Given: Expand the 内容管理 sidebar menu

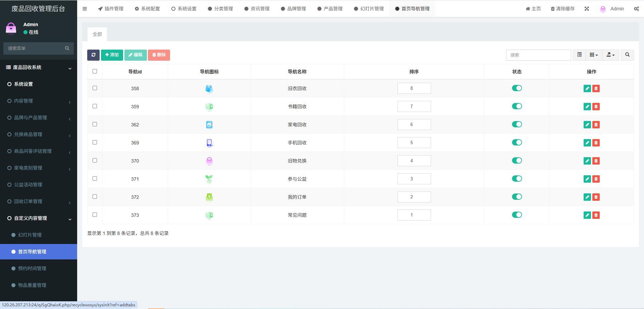Looking at the screenshot, I should [x=39, y=101].
